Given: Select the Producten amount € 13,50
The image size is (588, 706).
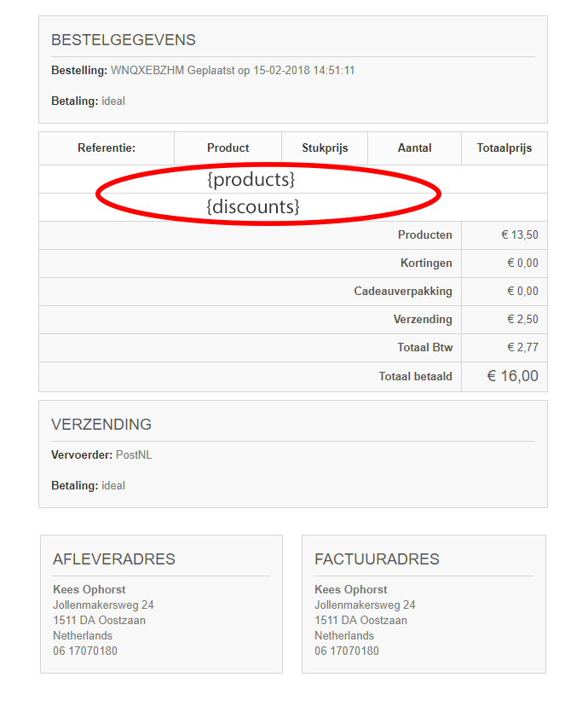Looking at the screenshot, I should pyautogui.click(x=519, y=235).
